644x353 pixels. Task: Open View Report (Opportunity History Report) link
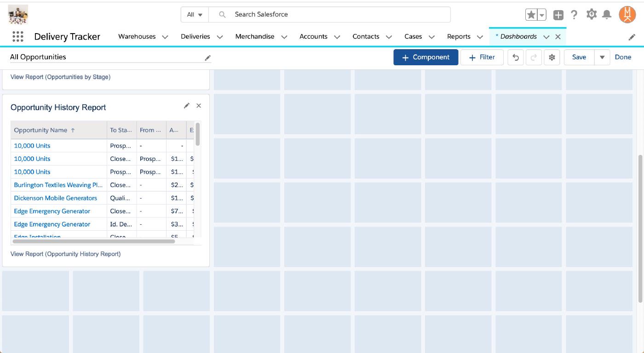point(65,254)
